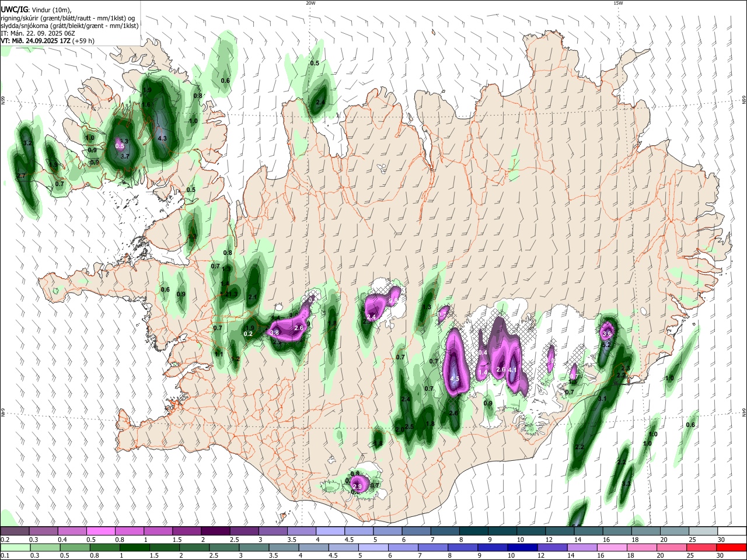Click the '20W' longitude label

pos(310,3)
